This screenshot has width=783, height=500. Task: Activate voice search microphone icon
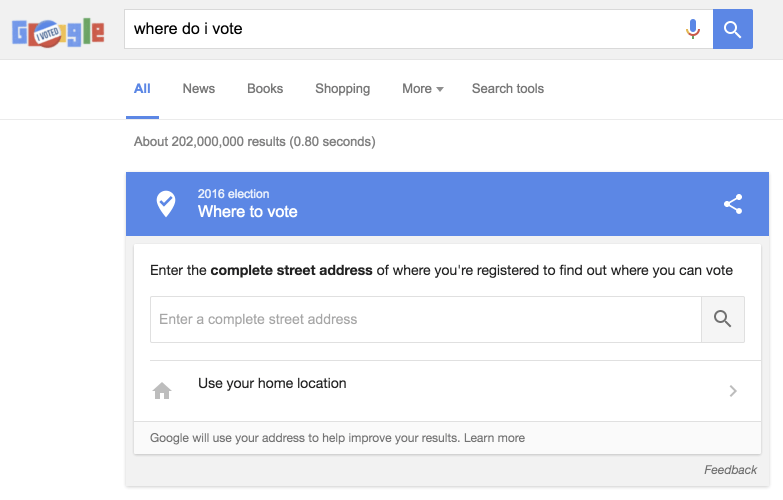[693, 30]
